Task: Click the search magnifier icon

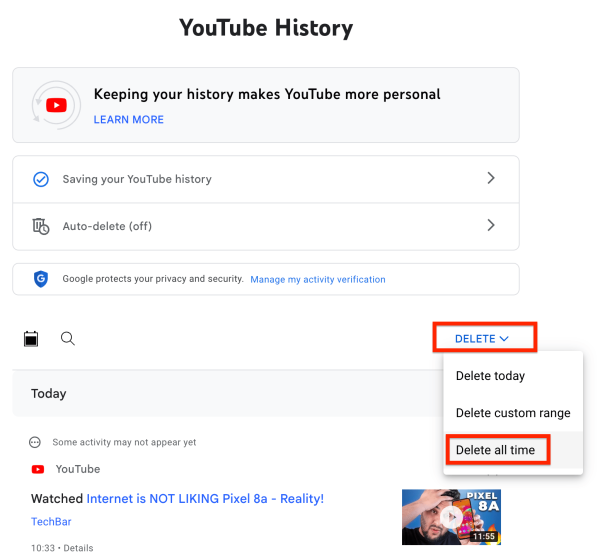Action: point(68,339)
